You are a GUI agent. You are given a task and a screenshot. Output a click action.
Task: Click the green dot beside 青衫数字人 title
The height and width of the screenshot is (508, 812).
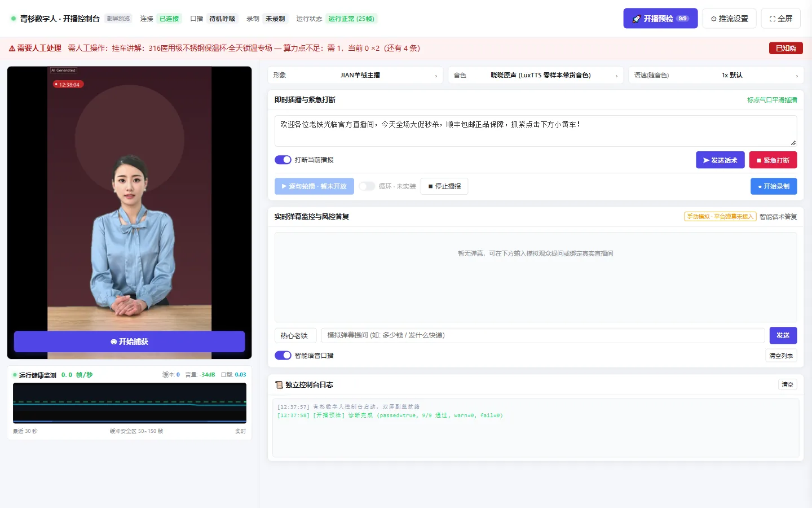14,19
